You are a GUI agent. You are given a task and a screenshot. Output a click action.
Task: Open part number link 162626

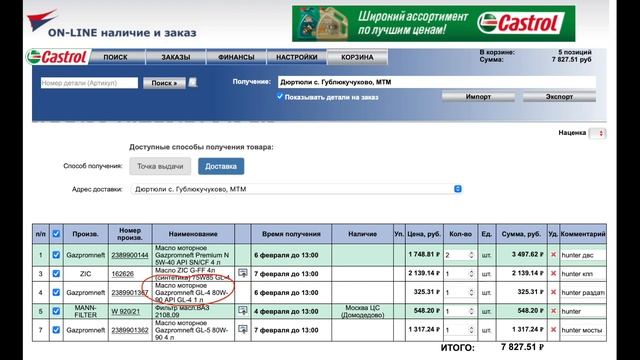[122, 273]
